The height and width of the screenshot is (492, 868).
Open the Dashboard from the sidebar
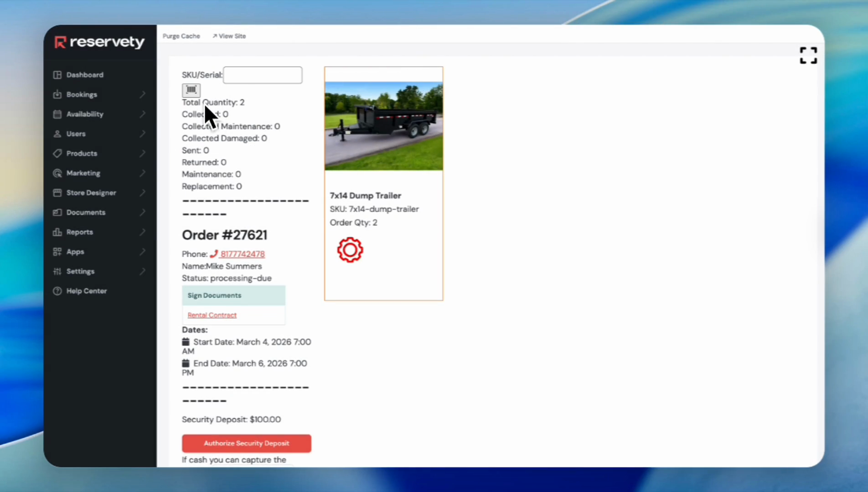[x=84, y=75]
